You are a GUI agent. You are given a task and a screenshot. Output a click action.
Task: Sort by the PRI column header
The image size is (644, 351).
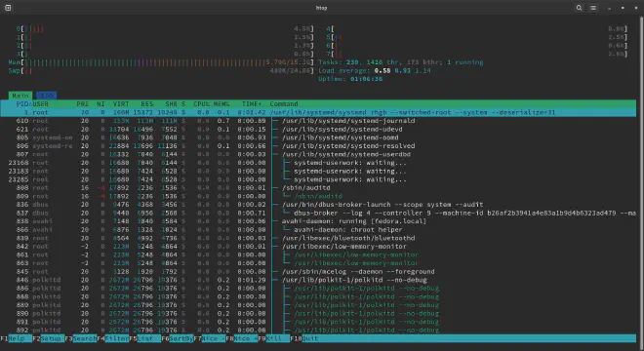pyautogui.click(x=83, y=104)
